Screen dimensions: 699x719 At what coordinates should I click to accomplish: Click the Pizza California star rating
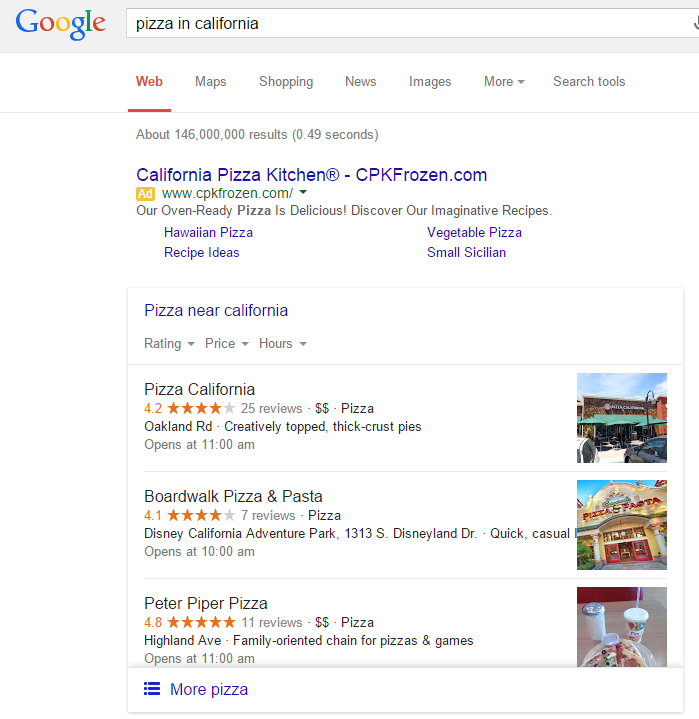click(x=201, y=408)
